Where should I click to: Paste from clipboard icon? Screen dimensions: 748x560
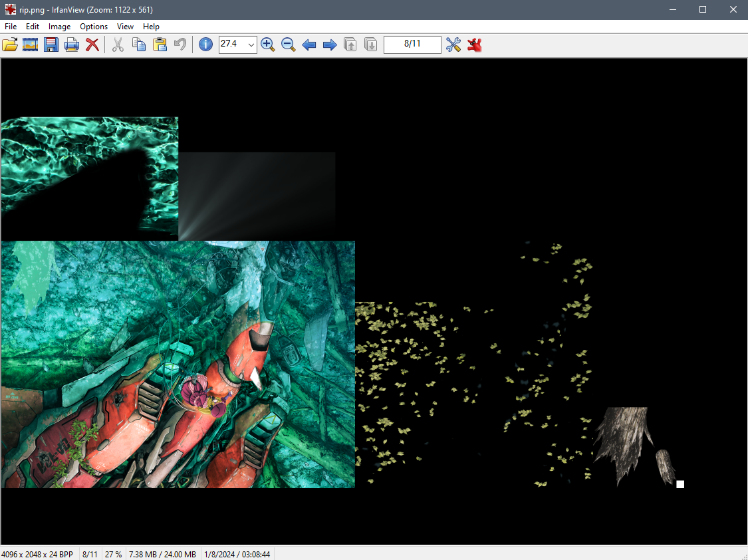point(160,45)
